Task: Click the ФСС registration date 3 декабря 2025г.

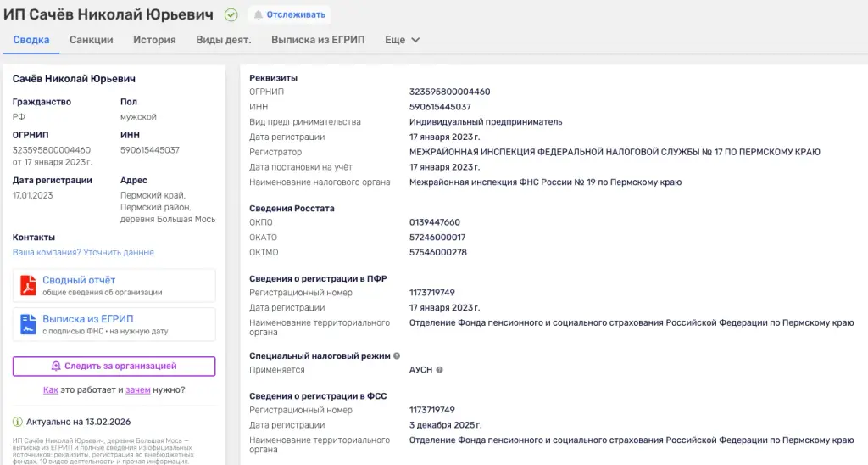Action: tap(446, 425)
